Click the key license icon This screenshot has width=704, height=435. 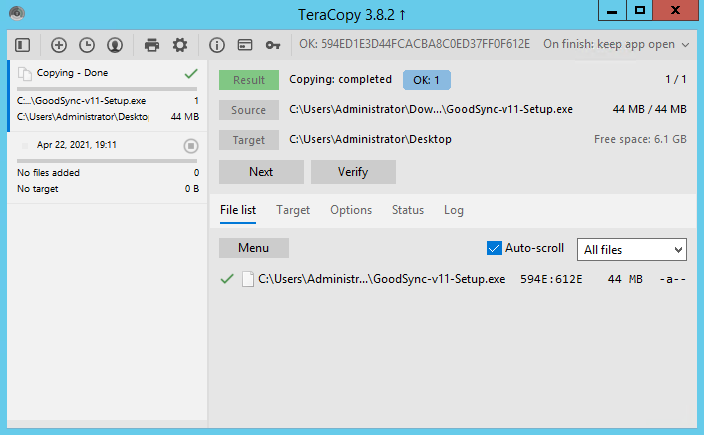(273, 45)
